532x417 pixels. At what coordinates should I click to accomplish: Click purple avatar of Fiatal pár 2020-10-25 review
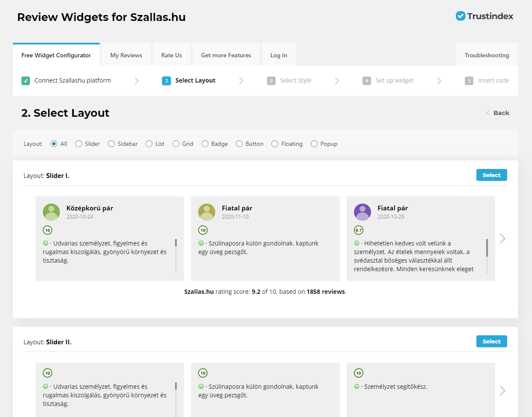[x=363, y=212]
